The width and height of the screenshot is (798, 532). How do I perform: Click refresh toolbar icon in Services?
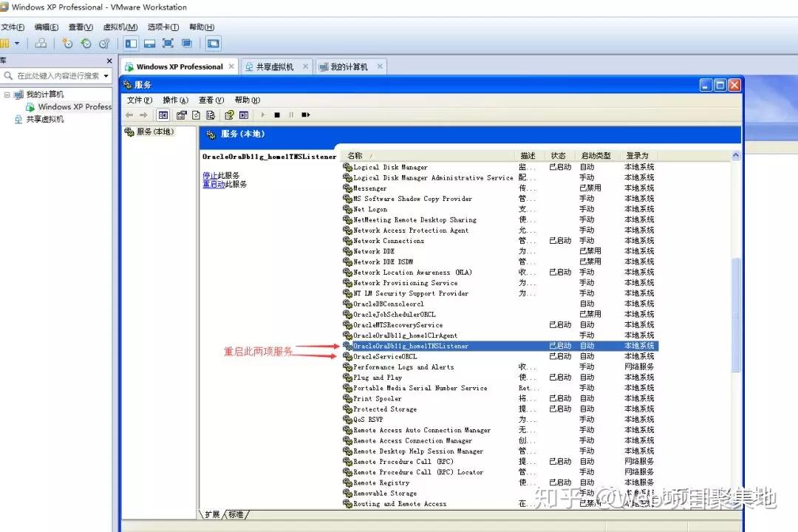196,115
